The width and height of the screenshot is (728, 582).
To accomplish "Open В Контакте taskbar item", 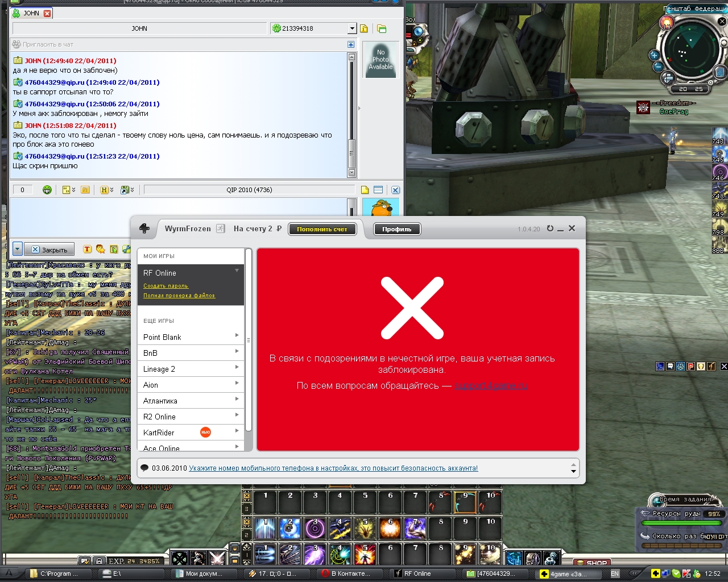I will [x=350, y=573].
